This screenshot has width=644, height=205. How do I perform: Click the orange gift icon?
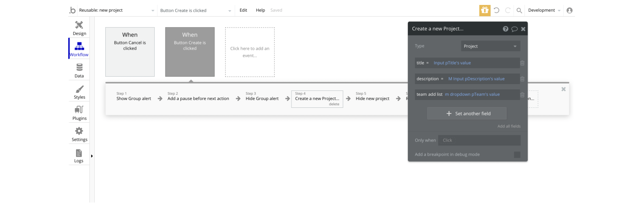485,10
